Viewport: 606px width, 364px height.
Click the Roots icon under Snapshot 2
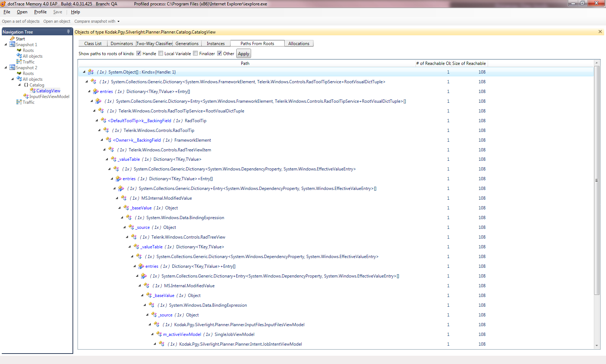19,74
